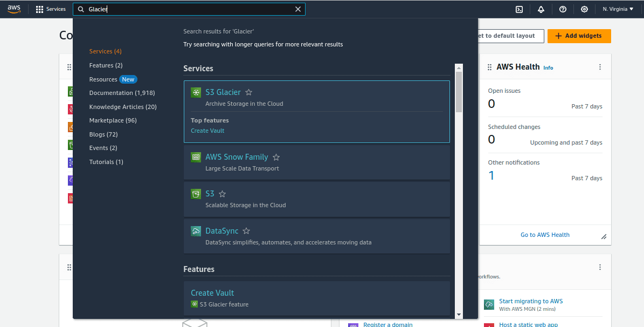Clear the search with the X icon
This screenshot has width=644, height=327.
point(298,9)
